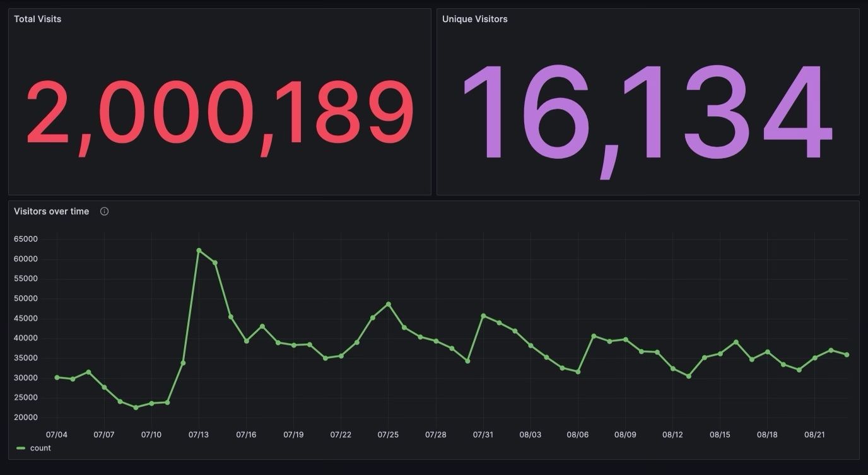Select the 07/25 peak data point
This screenshot has height=475, width=868.
(x=389, y=304)
